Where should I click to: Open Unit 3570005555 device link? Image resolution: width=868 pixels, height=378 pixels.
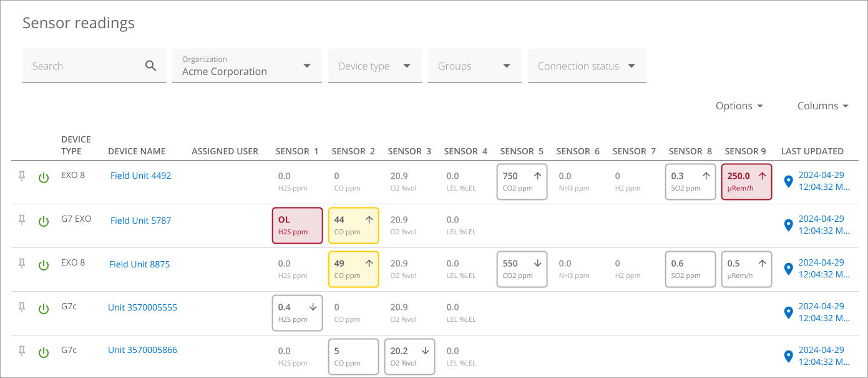pos(142,307)
